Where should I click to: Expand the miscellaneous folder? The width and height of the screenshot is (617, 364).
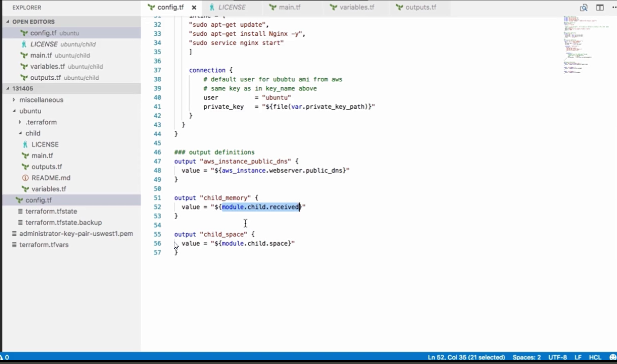71,100
